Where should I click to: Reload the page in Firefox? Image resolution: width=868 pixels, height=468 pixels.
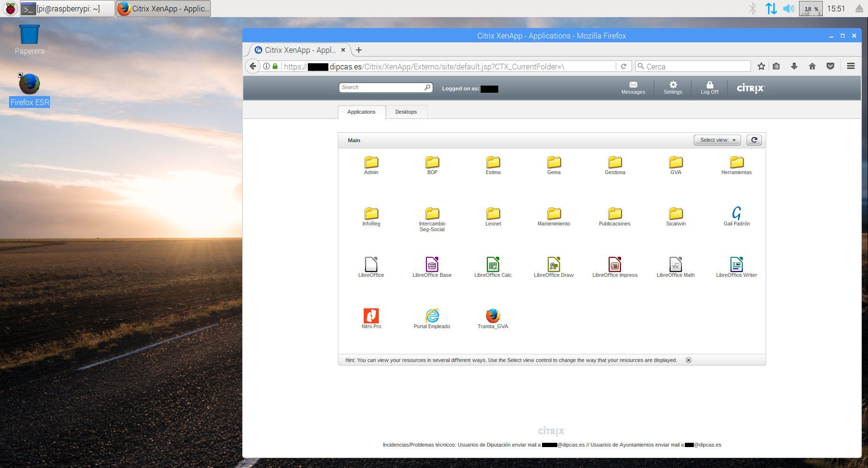(623, 67)
